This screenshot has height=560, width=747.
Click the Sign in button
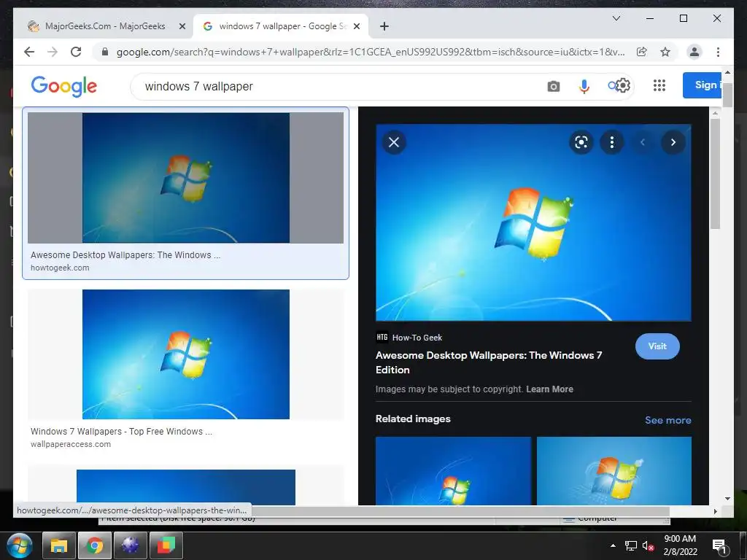[x=703, y=85]
